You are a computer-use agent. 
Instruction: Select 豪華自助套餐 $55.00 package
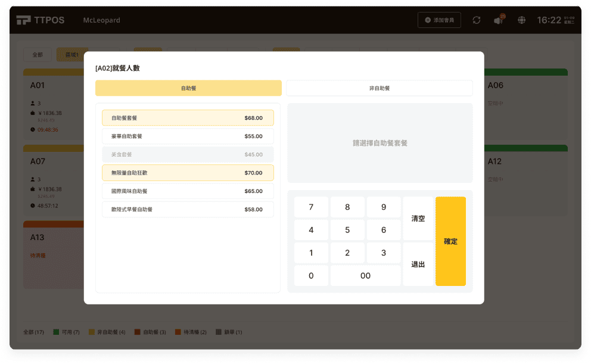click(188, 136)
